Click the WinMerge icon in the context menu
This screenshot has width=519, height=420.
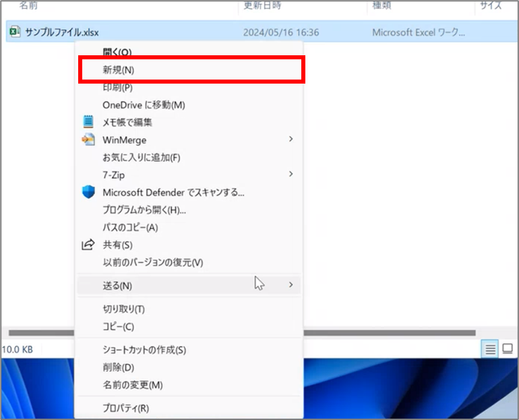[x=88, y=140]
